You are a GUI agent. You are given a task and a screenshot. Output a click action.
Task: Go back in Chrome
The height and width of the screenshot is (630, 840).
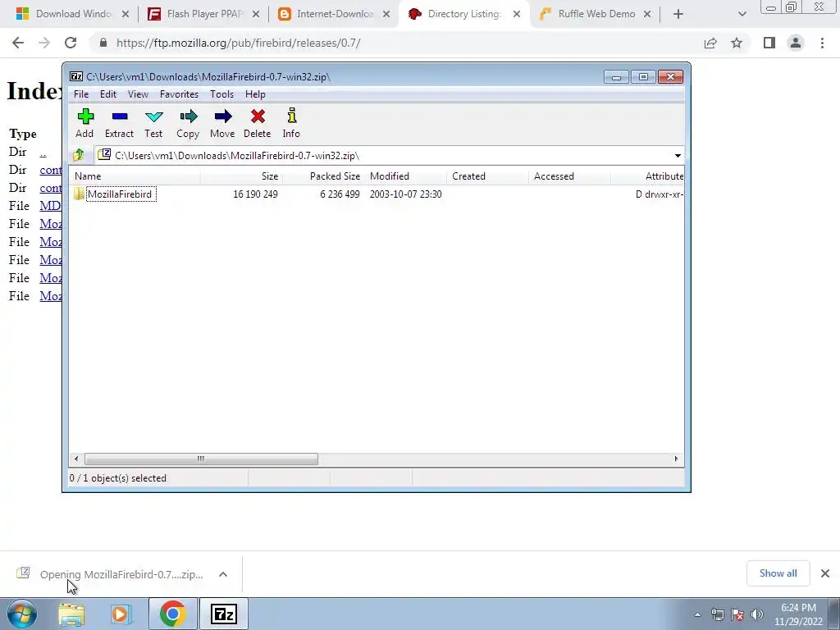[18, 43]
